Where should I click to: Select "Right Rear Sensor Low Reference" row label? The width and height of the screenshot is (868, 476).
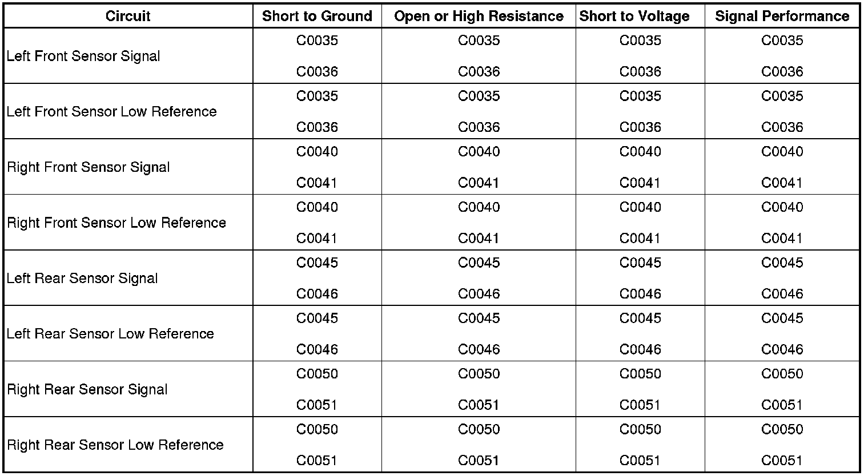[115, 445]
